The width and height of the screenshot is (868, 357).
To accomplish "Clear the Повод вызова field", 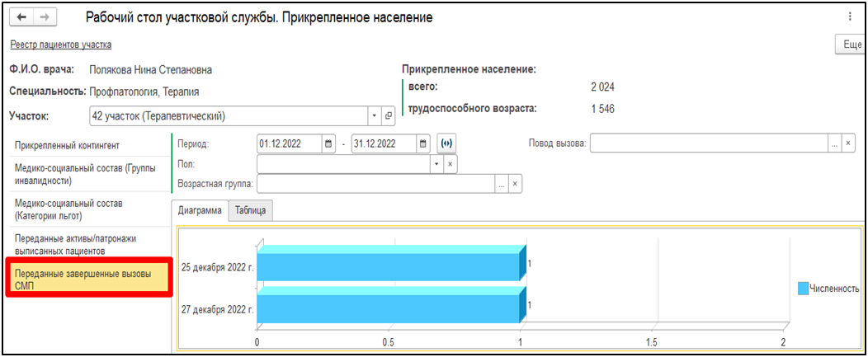I will point(847,143).
